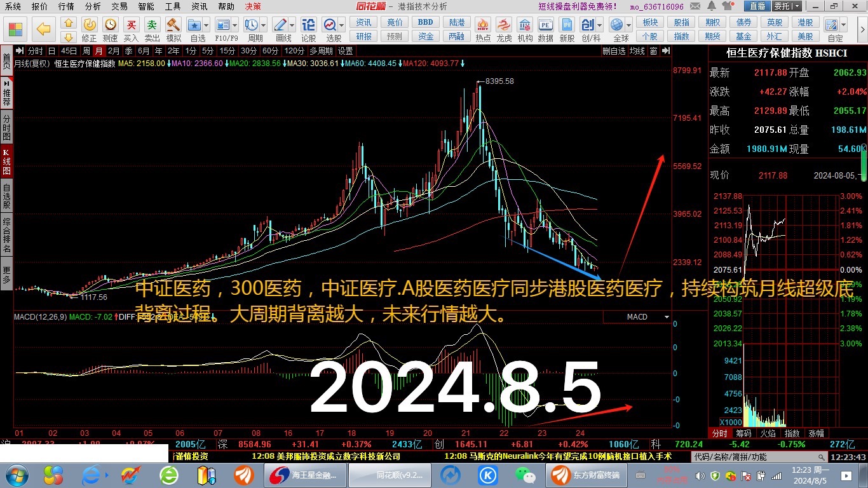Open the 新股 IPO icon
This screenshot has height=488, width=868.
pyautogui.click(x=566, y=24)
